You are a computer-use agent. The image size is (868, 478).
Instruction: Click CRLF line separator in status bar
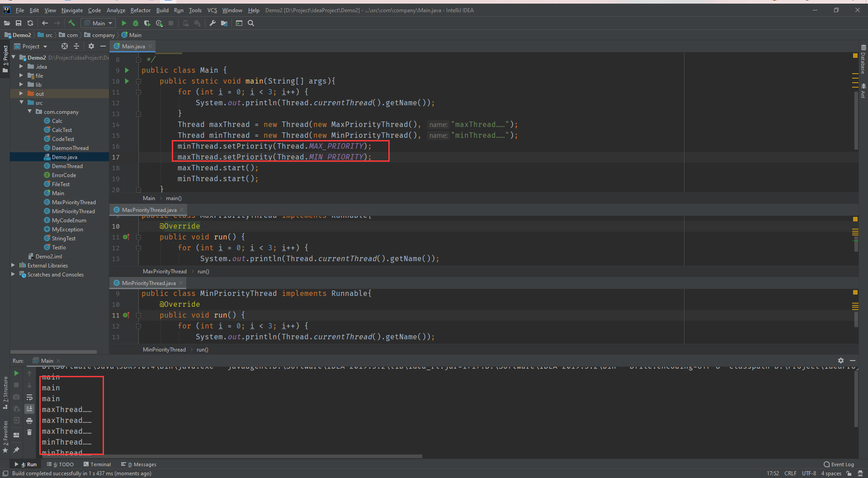coord(790,473)
